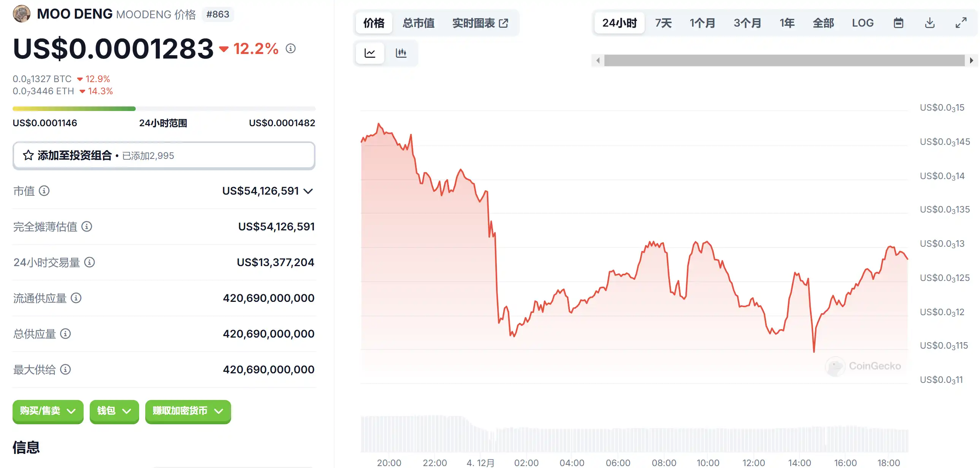Select the 价格 tab
The width and height of the screenshot is (980, 468).
coord(374,23)
